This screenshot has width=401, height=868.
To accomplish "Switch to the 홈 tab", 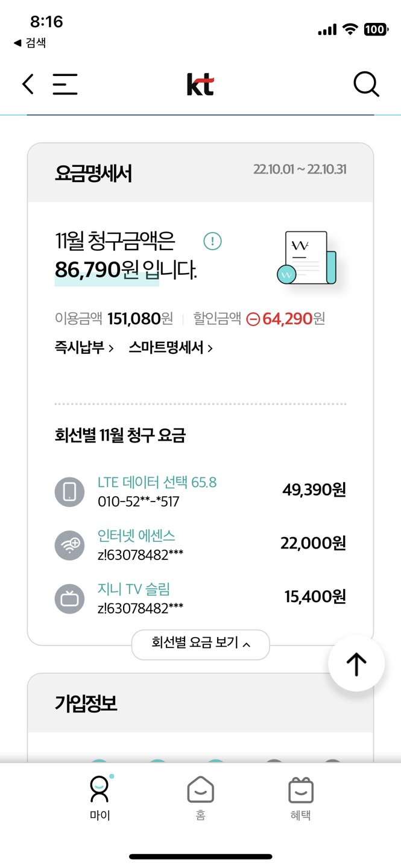I will [x=200, y=797].
